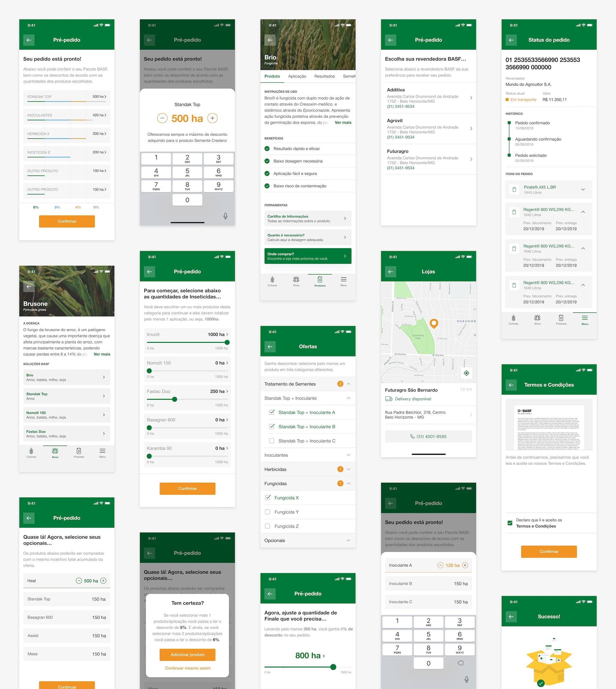Call (31) 4001-9595 button

tap(429, 436)
